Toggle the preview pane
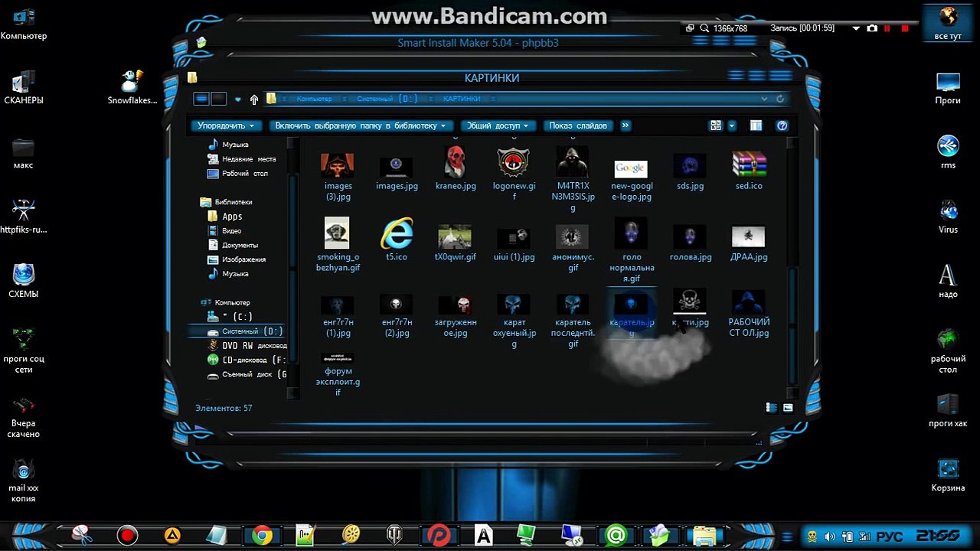This screenshot has width=980, height=551. tap(756, 126)
